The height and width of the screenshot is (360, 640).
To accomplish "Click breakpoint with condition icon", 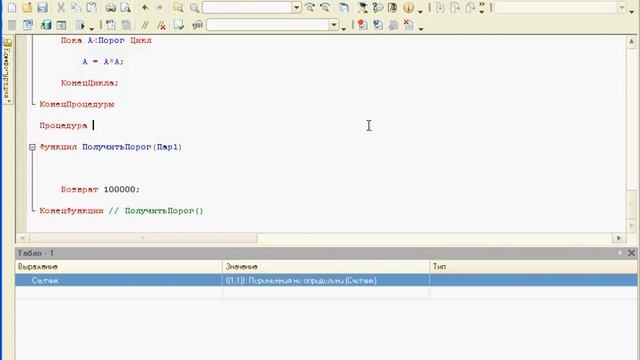I will (x=378, y=25).
